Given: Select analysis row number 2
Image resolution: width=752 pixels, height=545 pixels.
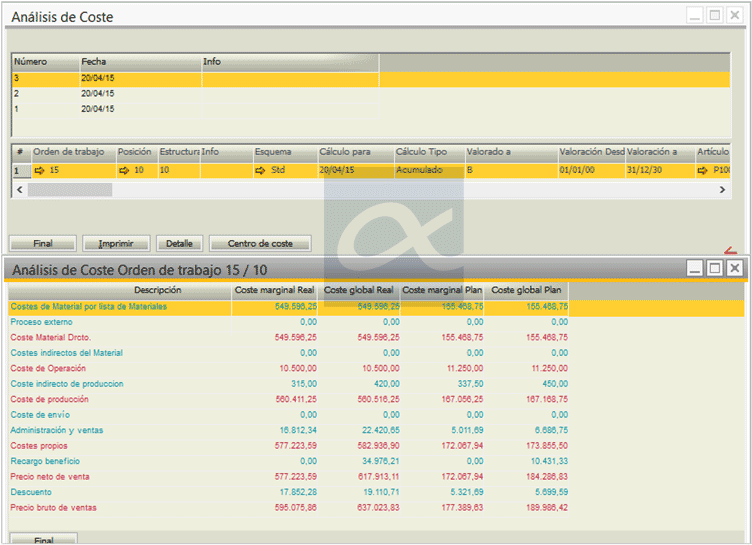Looking at the screenshot, I should coord(100,93).
